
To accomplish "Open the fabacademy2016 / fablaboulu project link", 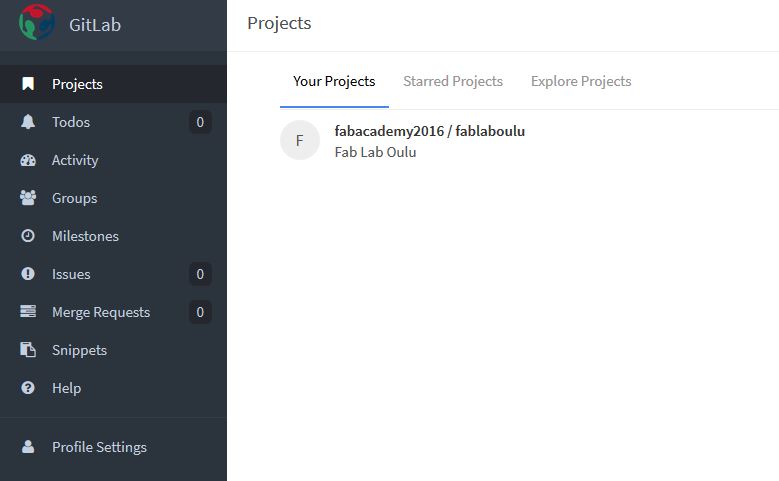I will pos(430,131).
